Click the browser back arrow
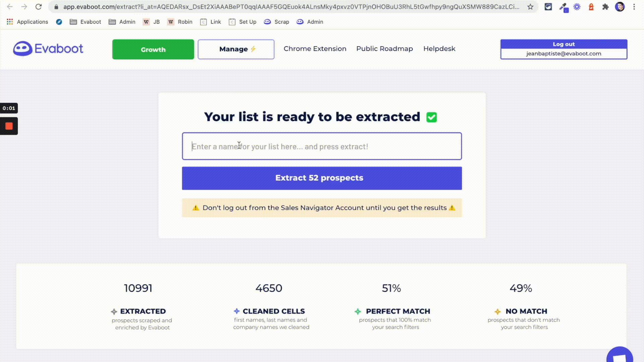644x362 pixels. (10, 7)
